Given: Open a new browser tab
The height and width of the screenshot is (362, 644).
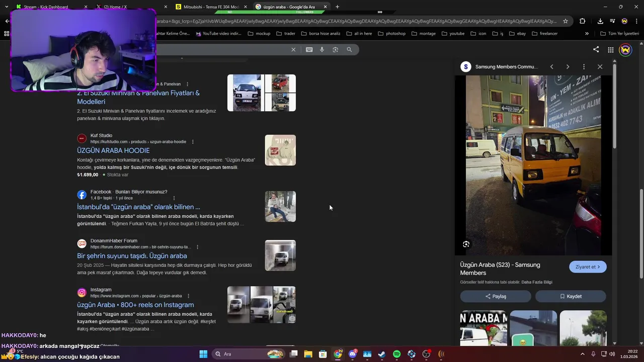Looking at the screenshot, I should 337,7.
